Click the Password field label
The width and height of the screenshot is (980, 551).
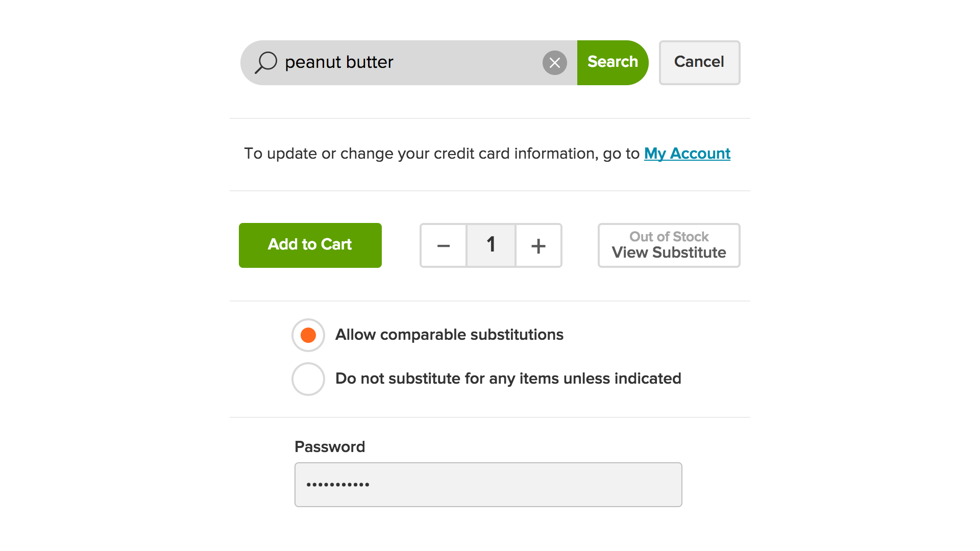330,447
